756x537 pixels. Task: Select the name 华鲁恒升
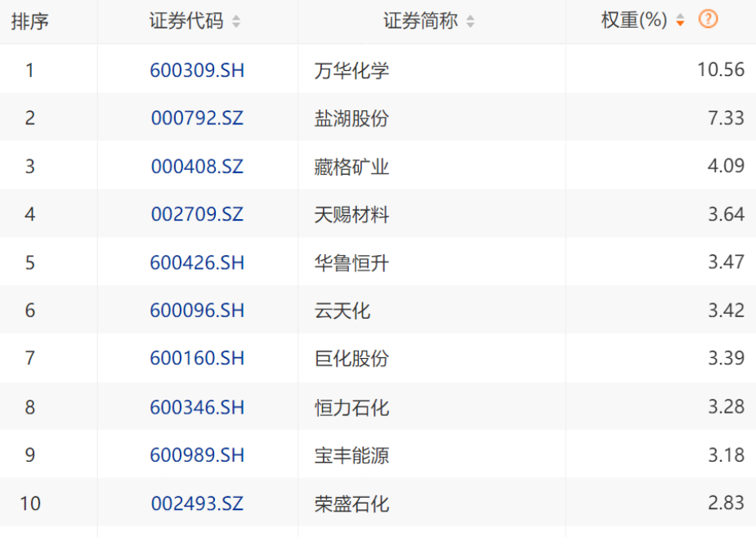(x=351, y=263)
